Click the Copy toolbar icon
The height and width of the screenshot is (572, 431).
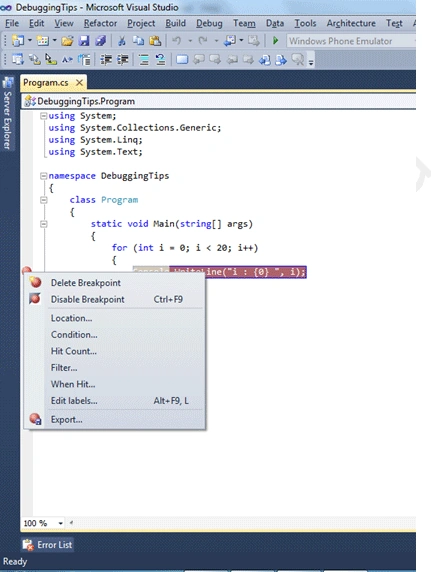tap(138, 41)
